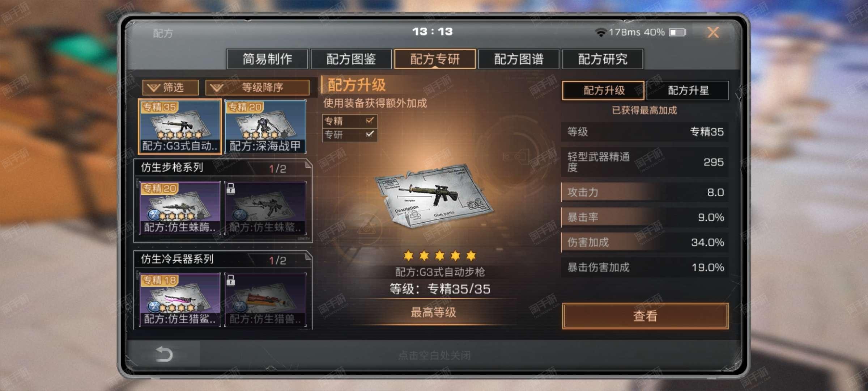Image resolution: width=868 pixels, height=391 pixels.
Task: Click the G3 rifle blueprint image
Action: click(434, 196)
